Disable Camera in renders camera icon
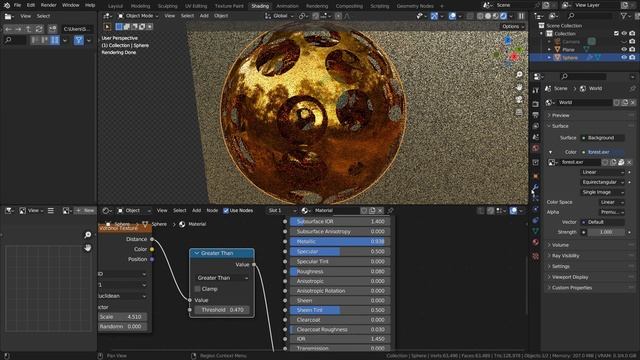Viewport: 640px width, 360px height. pos(632,42)
